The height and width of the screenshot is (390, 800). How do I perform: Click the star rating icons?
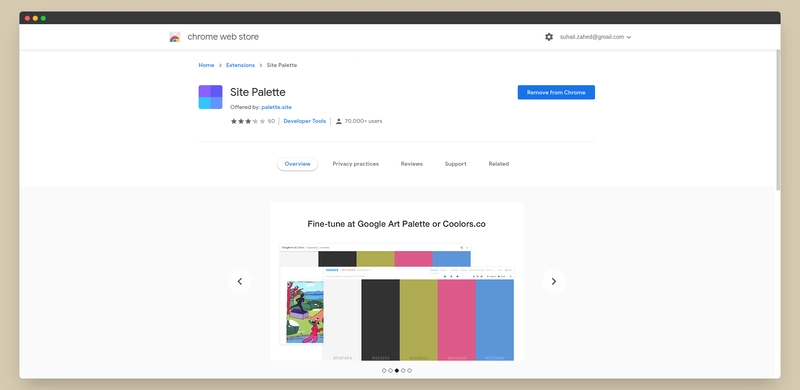point(248,121)
